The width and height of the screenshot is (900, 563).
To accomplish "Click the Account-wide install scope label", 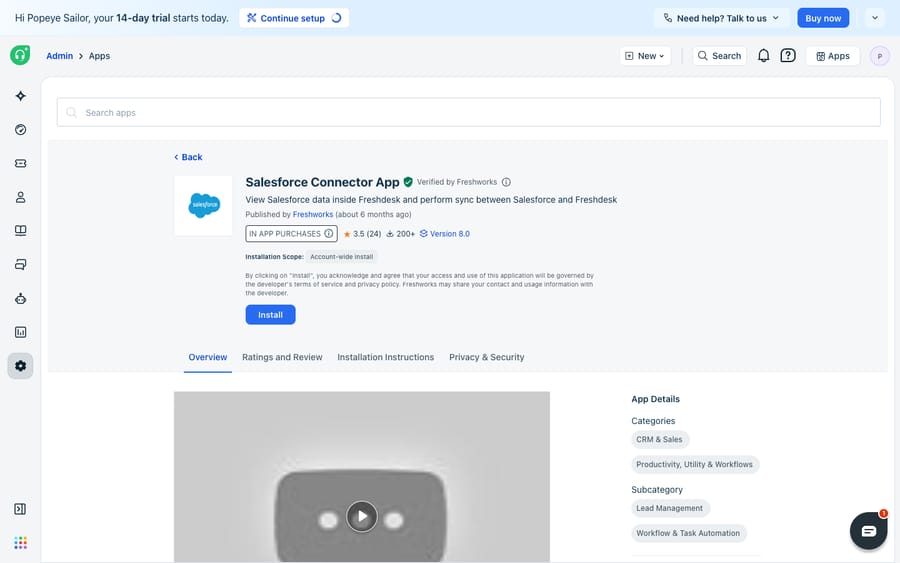I will [342, 257].
